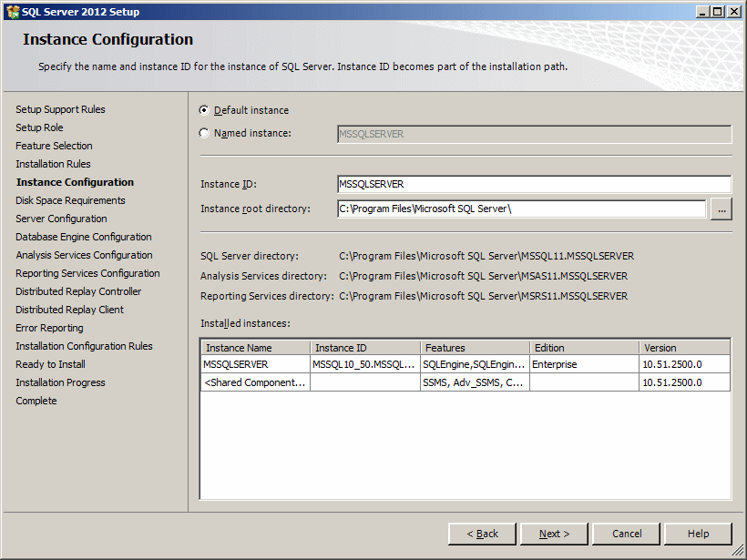Click the version cell of Shared Components row
The width and height of the screenshot is (747, 560).
point(684,382)
